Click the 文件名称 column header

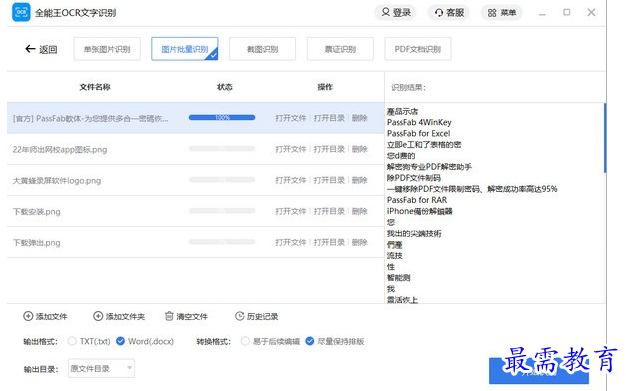click(x=95, y=87)
